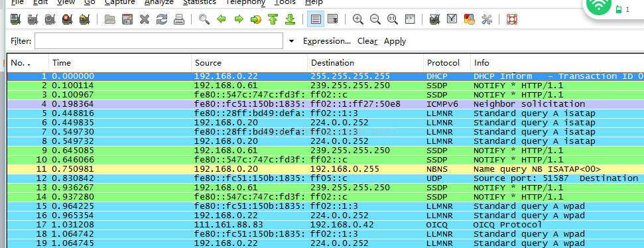
Task: Open help via lifebuoy icon
Action: click(512, 19)
